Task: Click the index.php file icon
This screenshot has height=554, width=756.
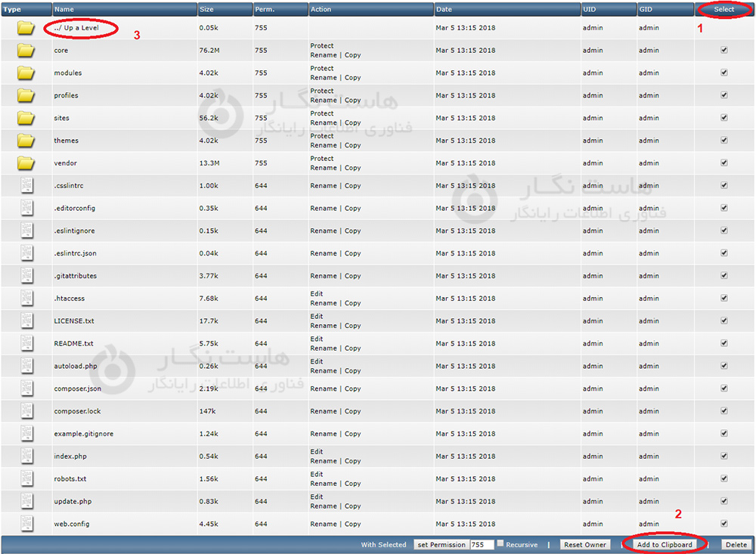Action: [27, 457]
